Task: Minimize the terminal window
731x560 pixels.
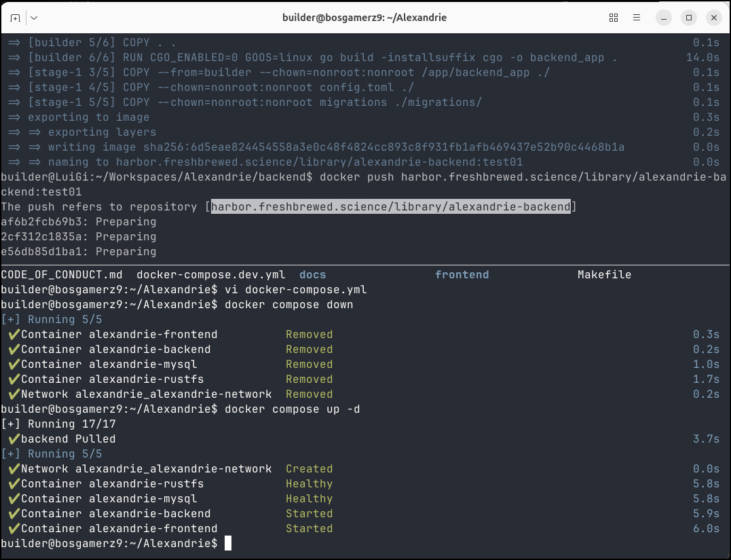Action: pyautogui.click(x=664, y=18)
